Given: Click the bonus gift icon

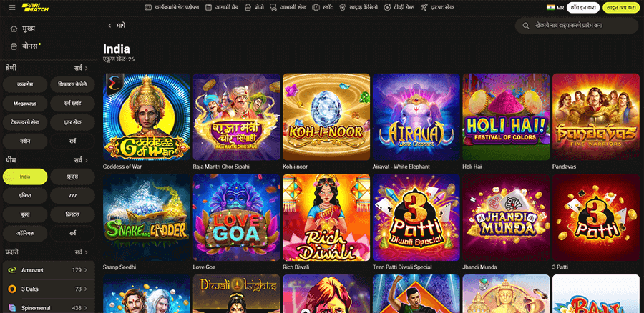Looking at the screenshot, I should click(14, 46).
